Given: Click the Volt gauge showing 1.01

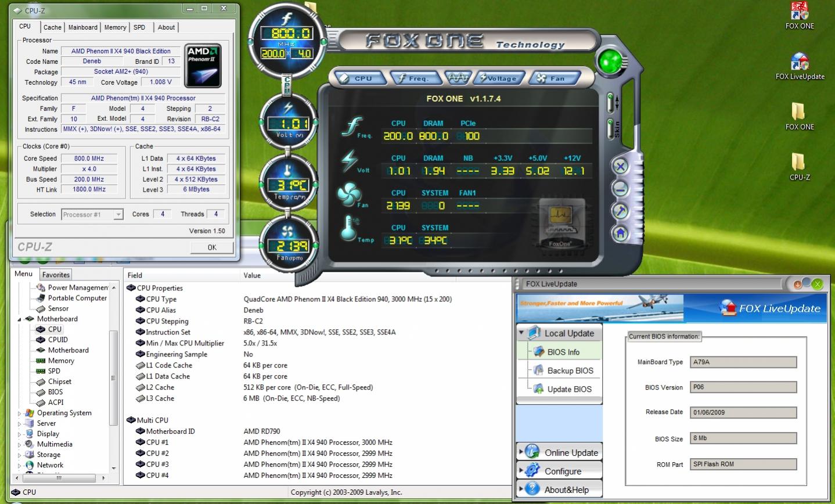Looking at the screenshot, I should pyautogui.click(x=287, y=122).
